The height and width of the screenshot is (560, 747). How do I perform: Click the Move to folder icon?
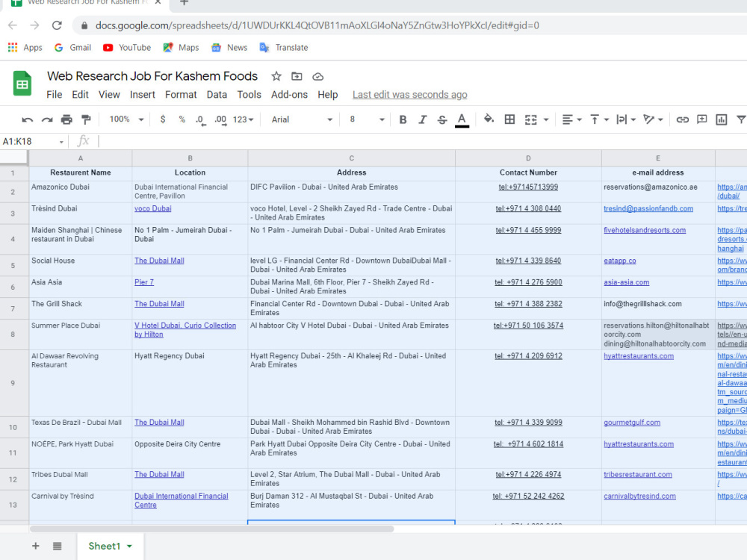click(x=297, y=76)
